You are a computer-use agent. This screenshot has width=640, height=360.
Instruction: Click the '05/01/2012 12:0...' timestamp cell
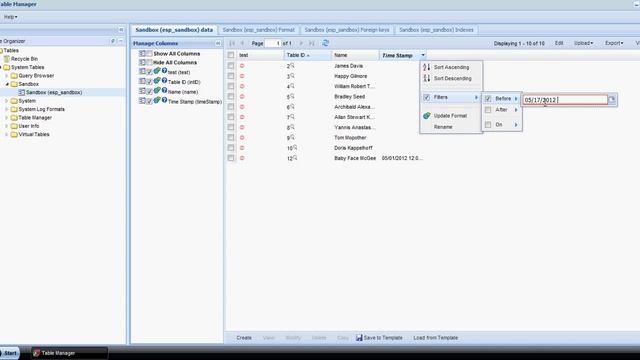coord(402,158)
